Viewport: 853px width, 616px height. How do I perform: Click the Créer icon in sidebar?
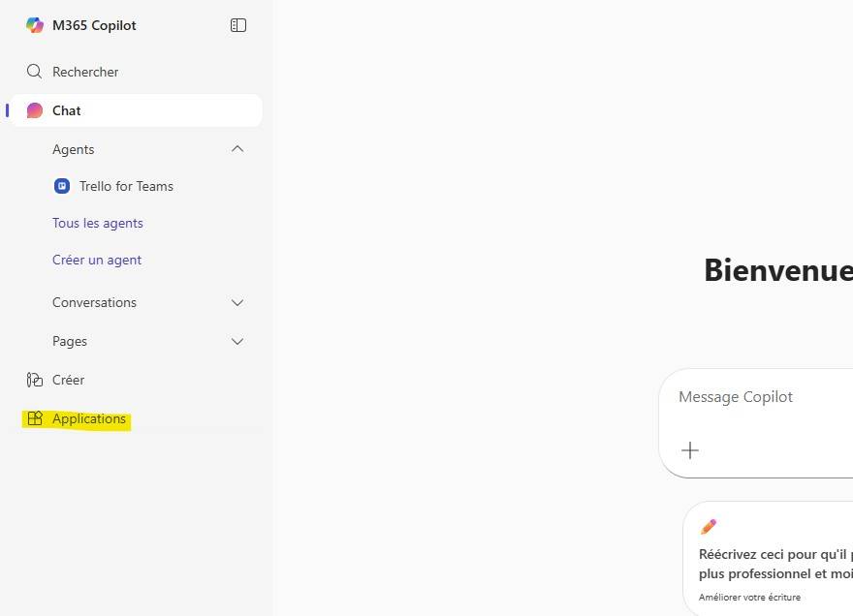[35, 380]
